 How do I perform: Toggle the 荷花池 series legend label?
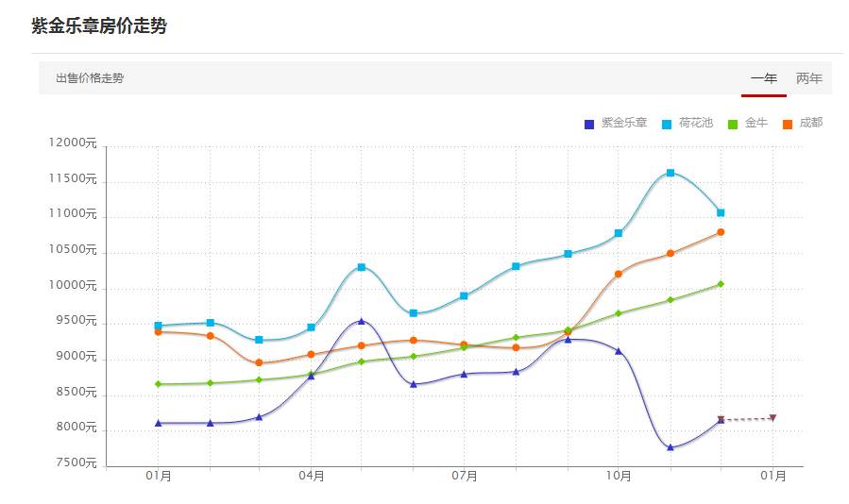[x=696, y=123]
